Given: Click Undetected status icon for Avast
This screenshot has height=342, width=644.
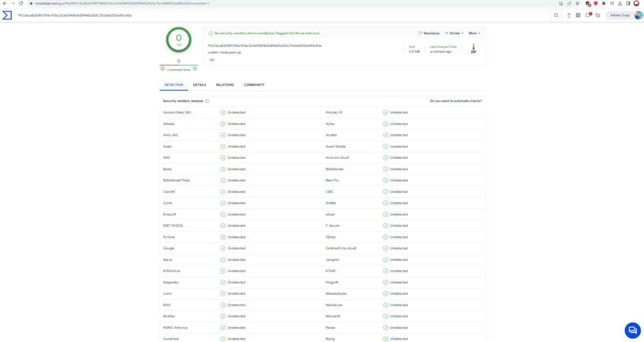Looking at the screenshot, I should coord(223,147).
